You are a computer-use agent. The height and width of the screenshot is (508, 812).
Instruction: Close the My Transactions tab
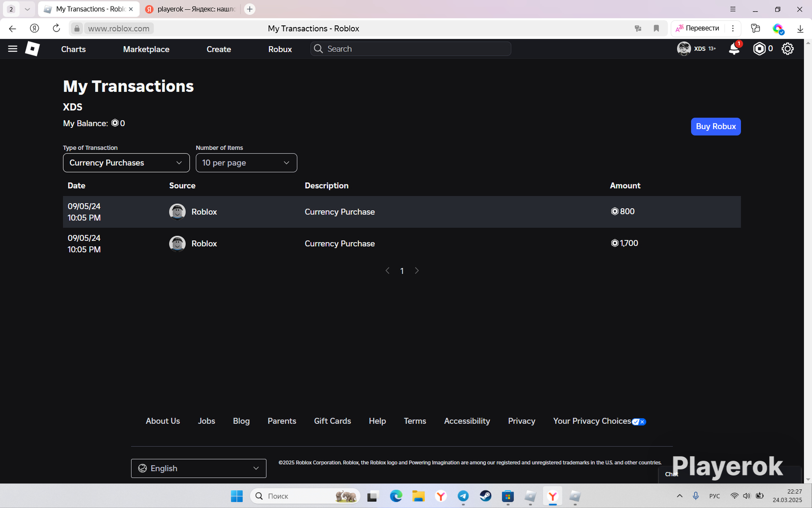click(131, 9)
